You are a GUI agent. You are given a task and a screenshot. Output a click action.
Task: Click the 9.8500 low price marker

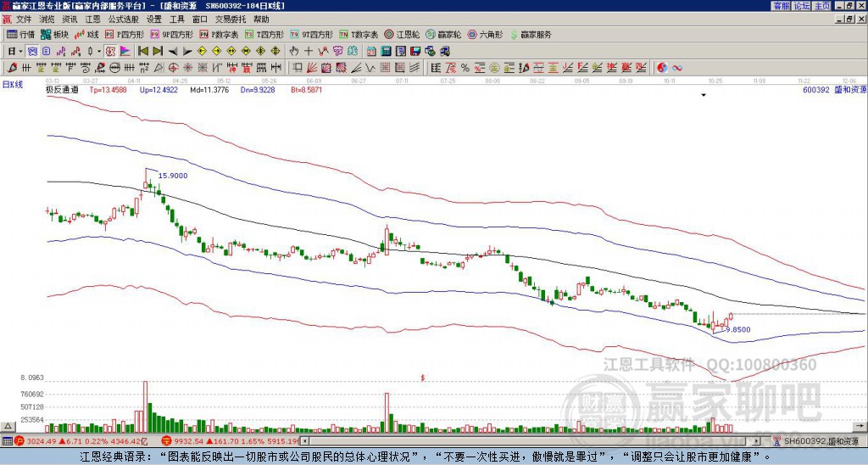click(x=738, y=330)
